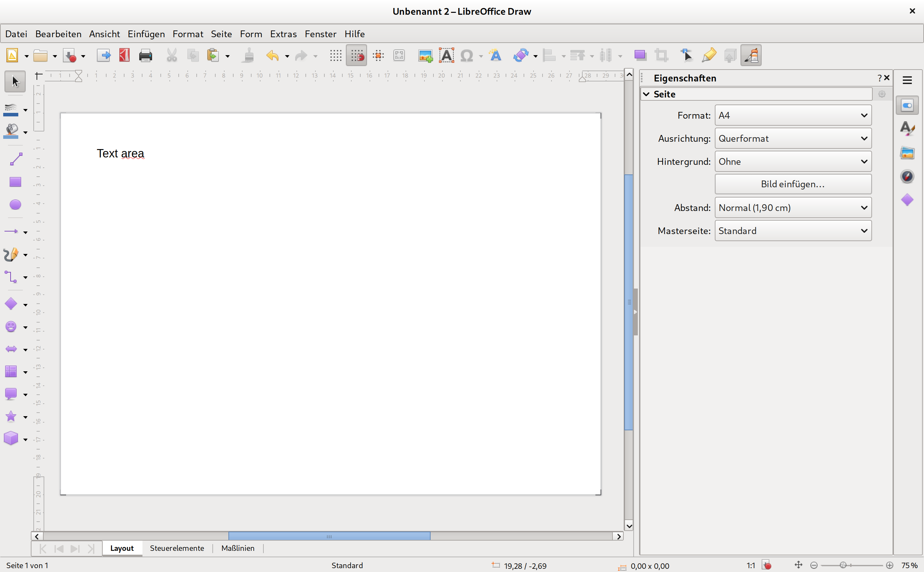Select the Ellipse drawing tool
Screen dimensions: 924x572
click(x=15, y=205)
